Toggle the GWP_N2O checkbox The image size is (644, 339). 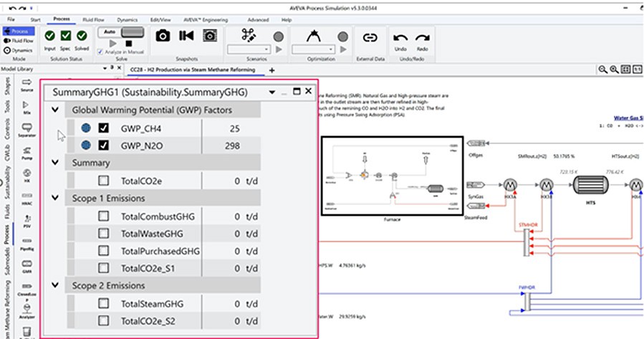tap(103, 145)
